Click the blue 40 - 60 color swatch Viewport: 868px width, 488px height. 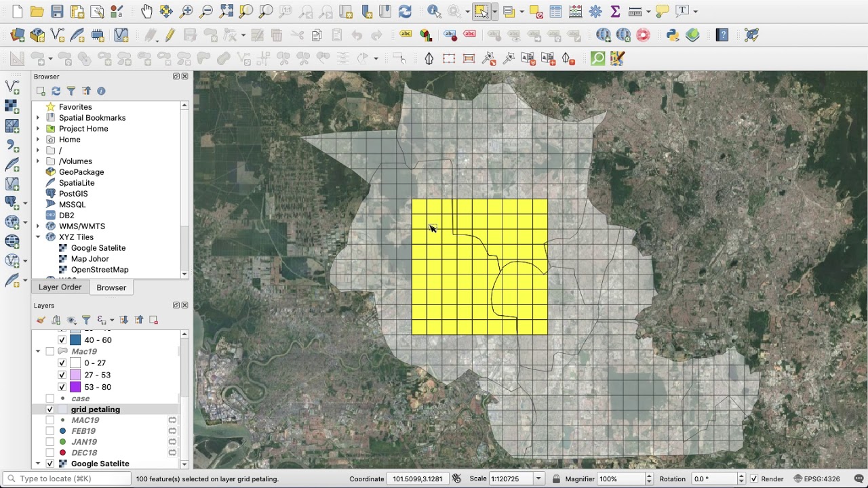pos(75,340)
